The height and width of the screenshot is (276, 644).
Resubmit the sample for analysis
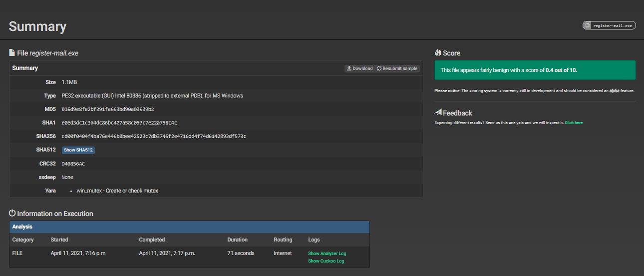tap(397, 68)
